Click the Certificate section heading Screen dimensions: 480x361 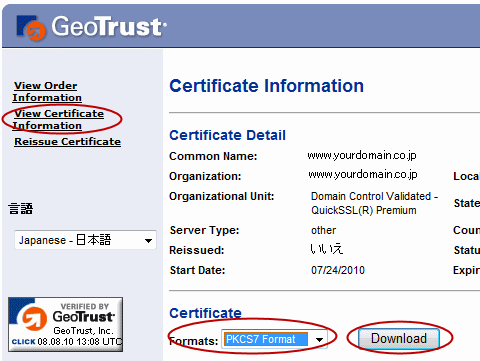pos(206,313)
